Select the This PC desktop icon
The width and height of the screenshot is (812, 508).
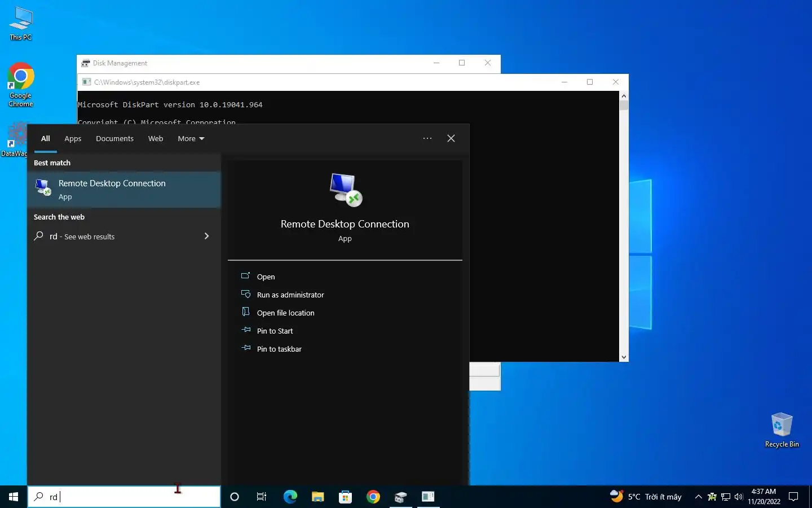(21, 24)
